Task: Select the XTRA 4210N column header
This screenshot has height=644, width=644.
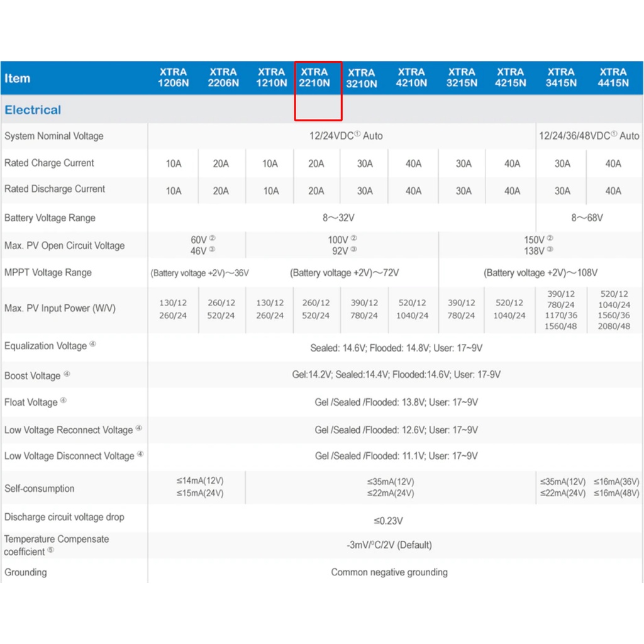Action: tap(411, 77)
